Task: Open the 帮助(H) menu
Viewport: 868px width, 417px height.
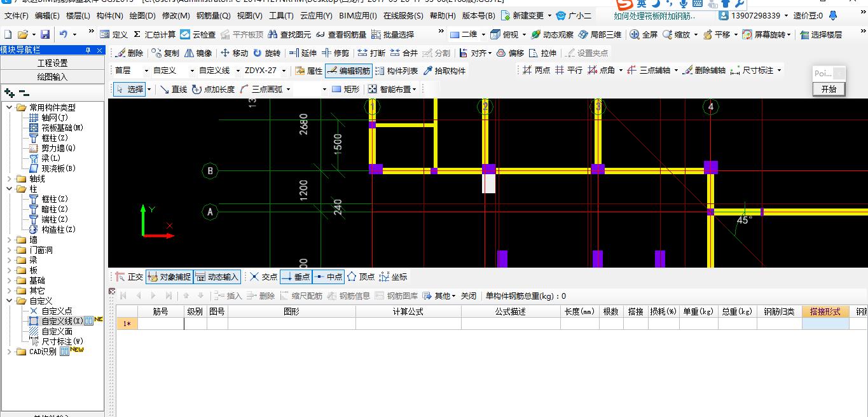Action: click(x=443, y=15)
